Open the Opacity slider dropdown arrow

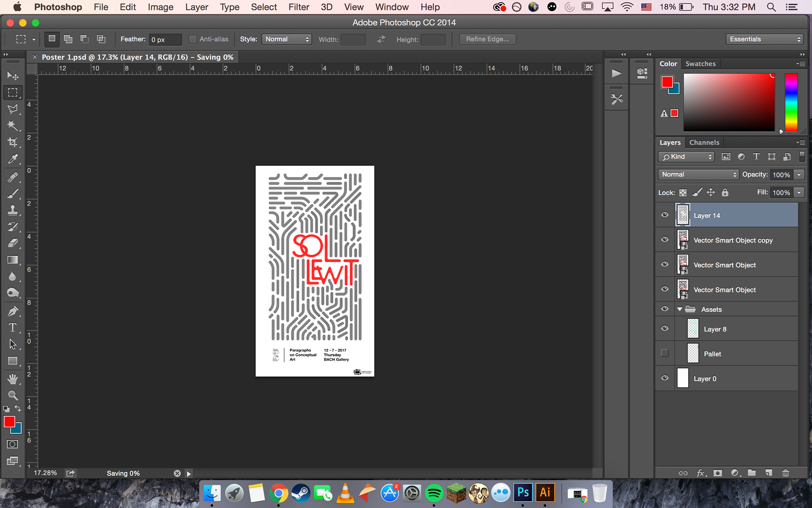click(799, 174)
